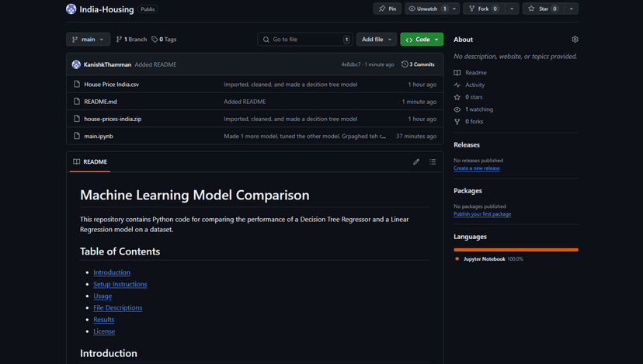Open the 0 Tags page
The height and width of the screenshot is (364, 643).
(164, 40)
